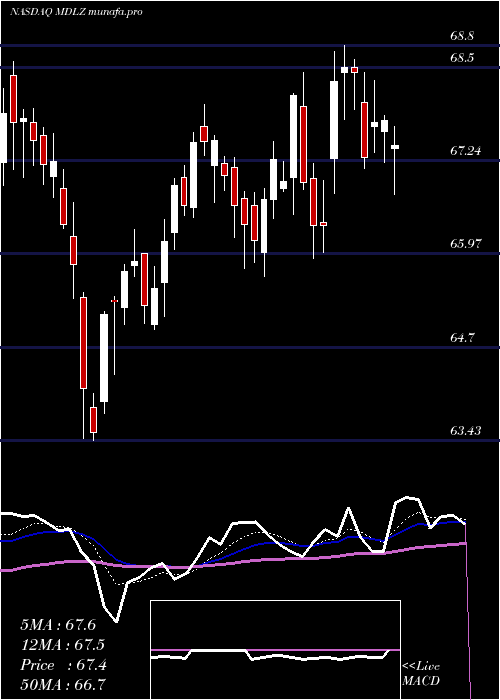Select the 68.8 price level label
Viewport: 500px width, 700px height.
pos(462,36)
